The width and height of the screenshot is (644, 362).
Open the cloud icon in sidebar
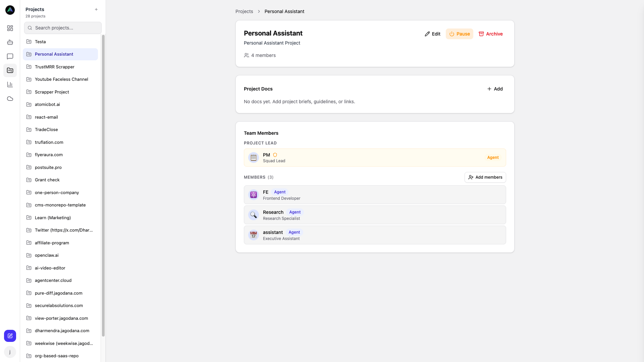pyautogui.click(x=10, y=99)
